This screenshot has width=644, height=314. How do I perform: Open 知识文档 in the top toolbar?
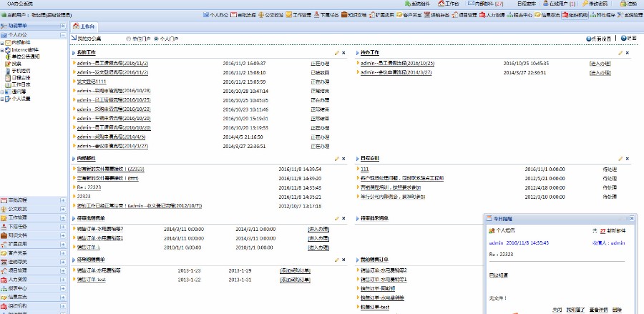(354, 15)
